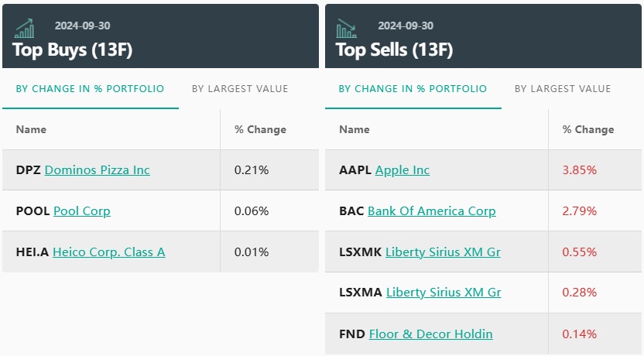Click the Top Sells falling chart icon
Screen dimensions: 644x356
(346, 28)
